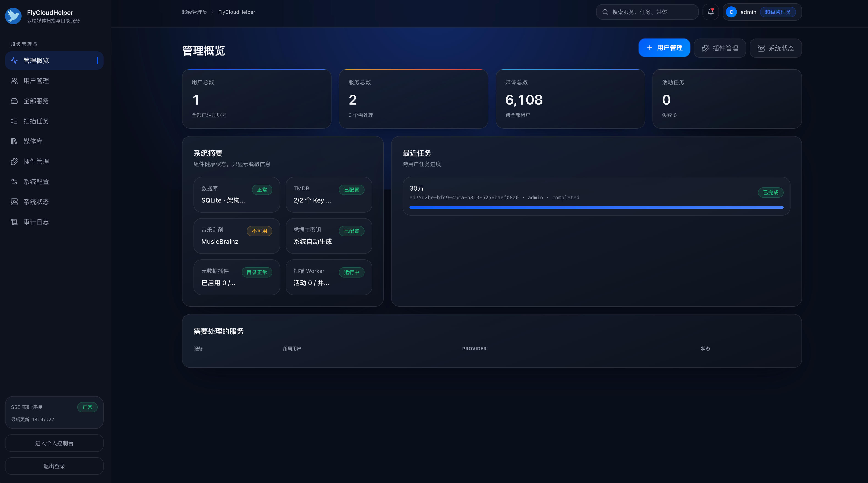
Task: Click puzzle icon on top 插件管理 button
Action: (x=705, y=48)
